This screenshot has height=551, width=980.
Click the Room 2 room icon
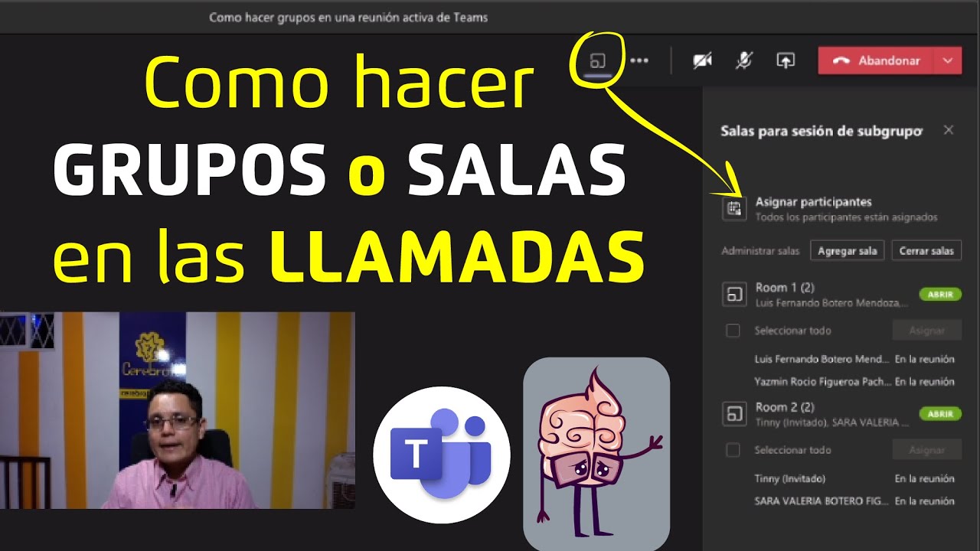pyautogui.click(x=734, y=414)
